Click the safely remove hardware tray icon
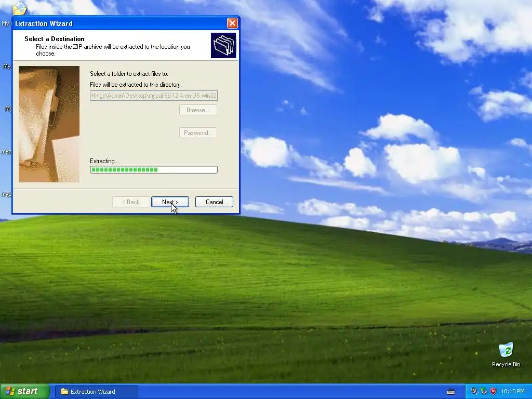 pyautogui.click(x=484, y=392)
